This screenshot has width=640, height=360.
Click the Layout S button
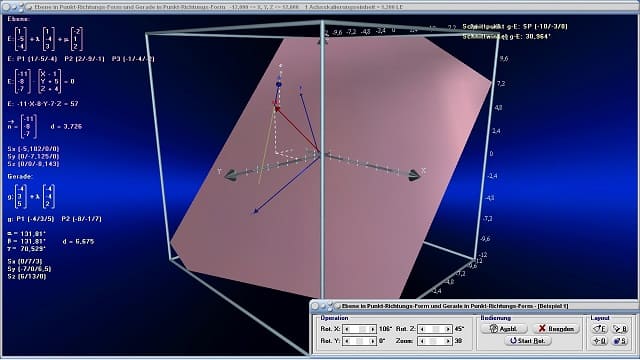[620, 341]
